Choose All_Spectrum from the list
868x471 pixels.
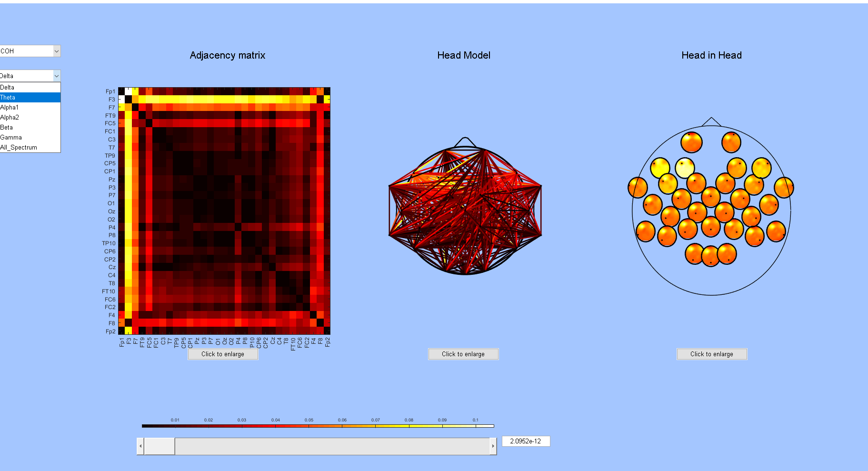coord(30,147)
